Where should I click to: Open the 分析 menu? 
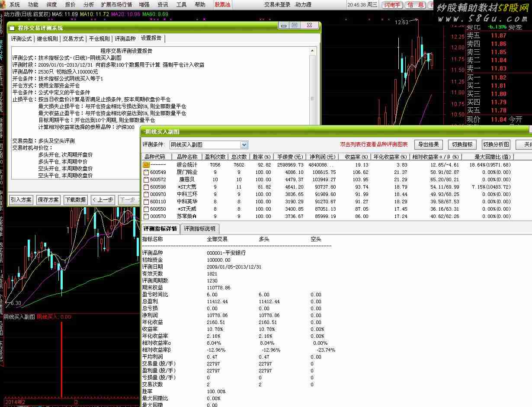point(89,5)
